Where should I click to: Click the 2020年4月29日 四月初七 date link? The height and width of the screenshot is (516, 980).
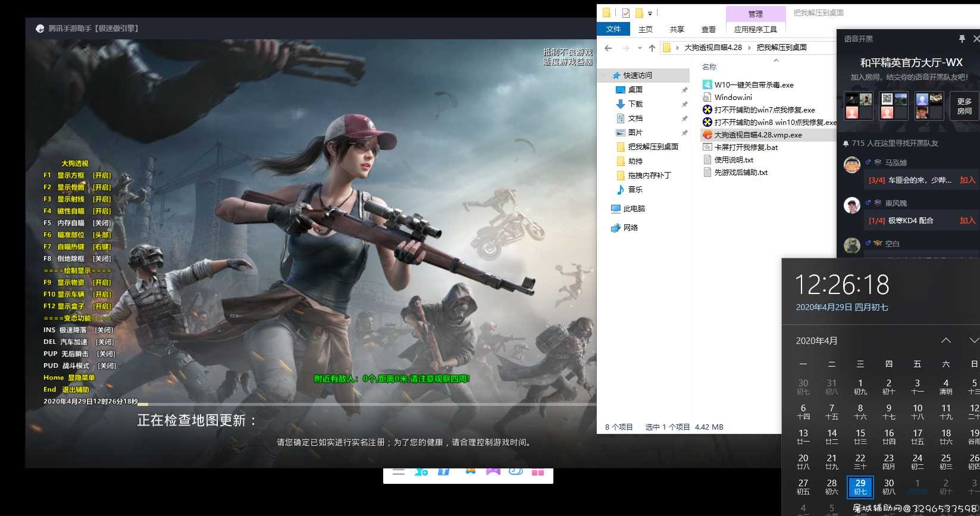[842, 308]
